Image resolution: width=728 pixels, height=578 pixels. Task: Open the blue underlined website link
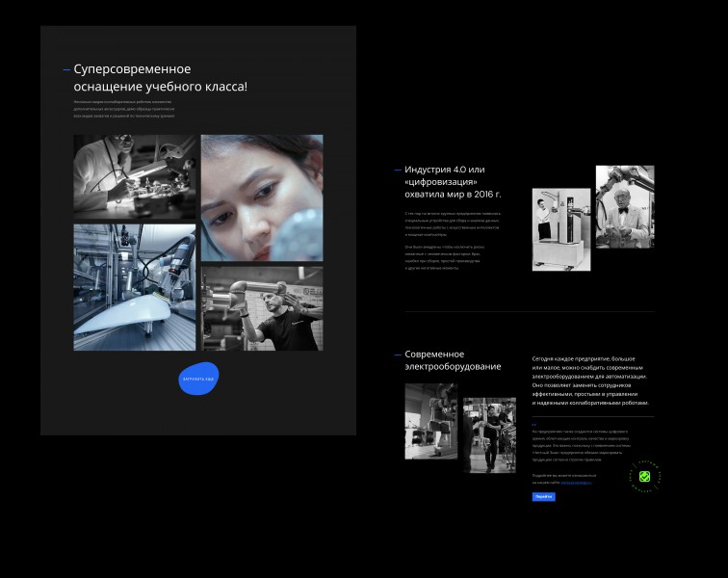coord(576,483)
